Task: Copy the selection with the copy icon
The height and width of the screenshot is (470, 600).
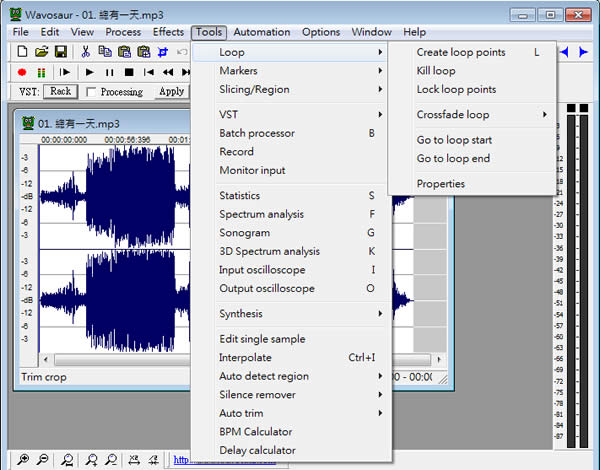Action: 105,51
